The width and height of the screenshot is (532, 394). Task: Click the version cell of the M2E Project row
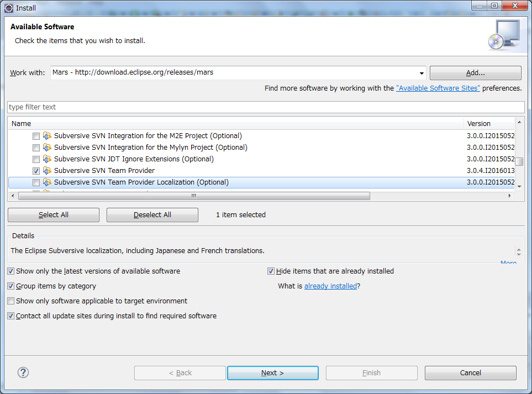(491, 136)
